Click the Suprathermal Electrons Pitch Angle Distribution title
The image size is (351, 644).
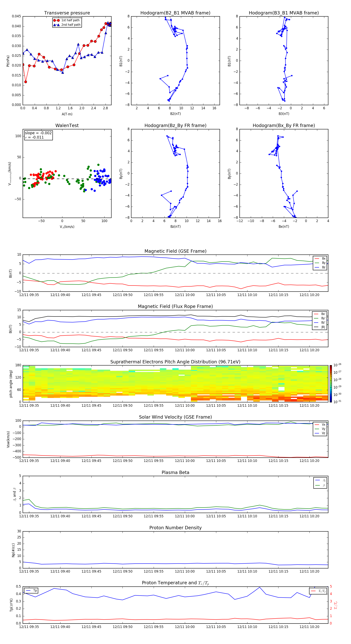[x=175, y=362]
